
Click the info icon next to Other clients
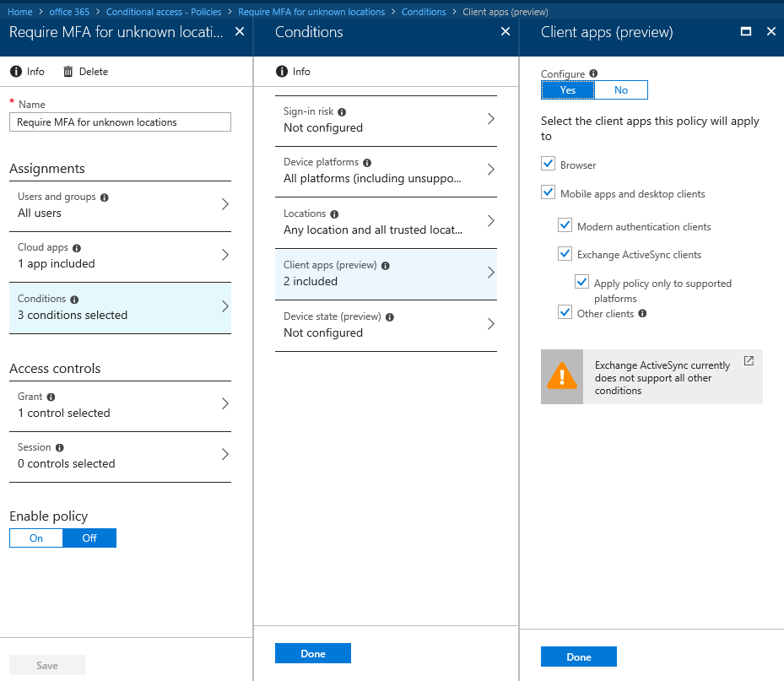pos(642,314)
